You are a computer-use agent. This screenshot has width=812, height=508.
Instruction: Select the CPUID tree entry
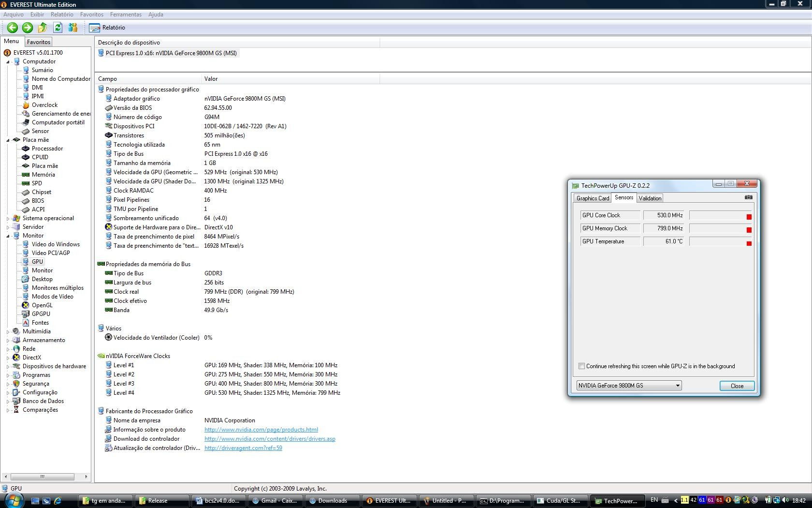click(40, 157)
